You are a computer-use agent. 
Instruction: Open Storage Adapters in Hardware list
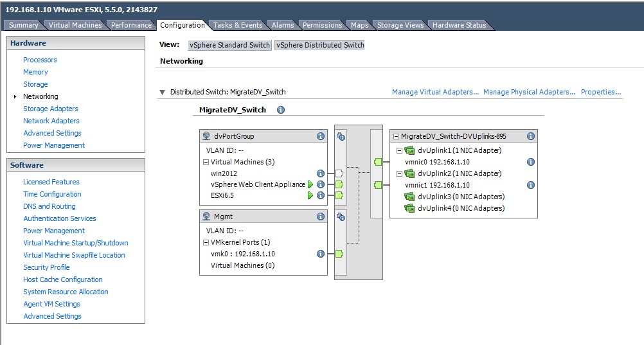[51, 109]
